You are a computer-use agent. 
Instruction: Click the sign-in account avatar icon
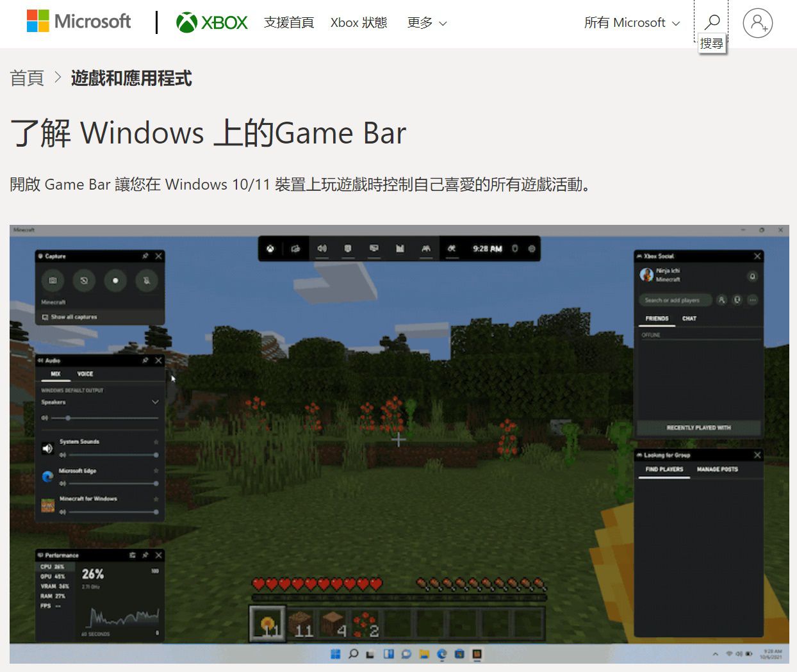tap(758, 22)
